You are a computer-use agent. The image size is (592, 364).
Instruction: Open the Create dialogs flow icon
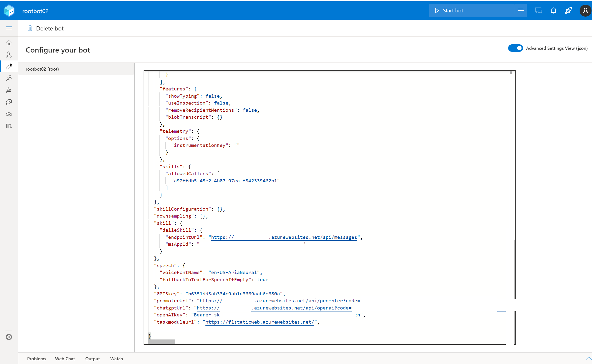(9, 55)
